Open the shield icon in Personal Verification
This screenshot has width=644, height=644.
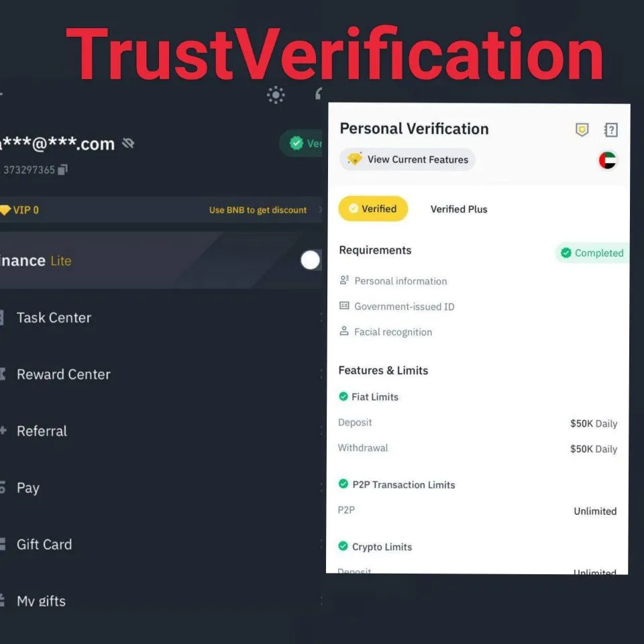pos(582,129)
